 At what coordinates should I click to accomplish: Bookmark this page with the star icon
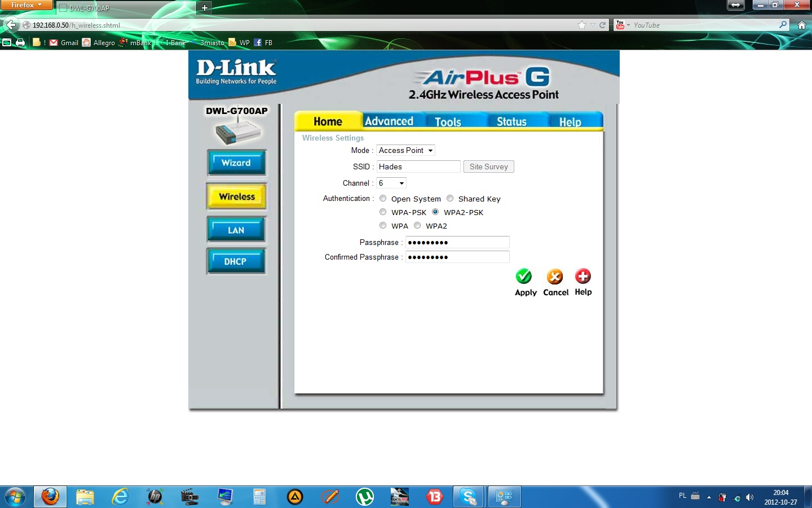point(582,25)
